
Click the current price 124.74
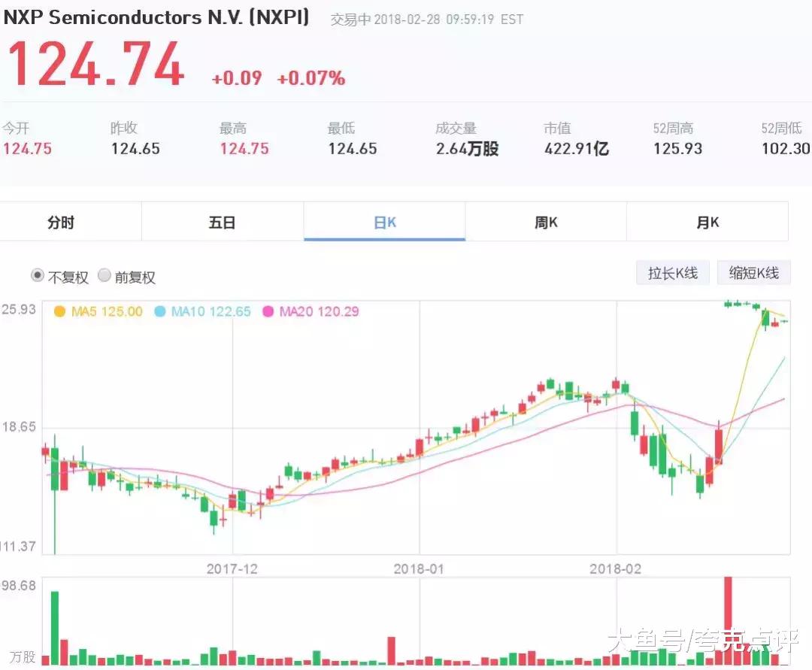(x=95, y=65)
